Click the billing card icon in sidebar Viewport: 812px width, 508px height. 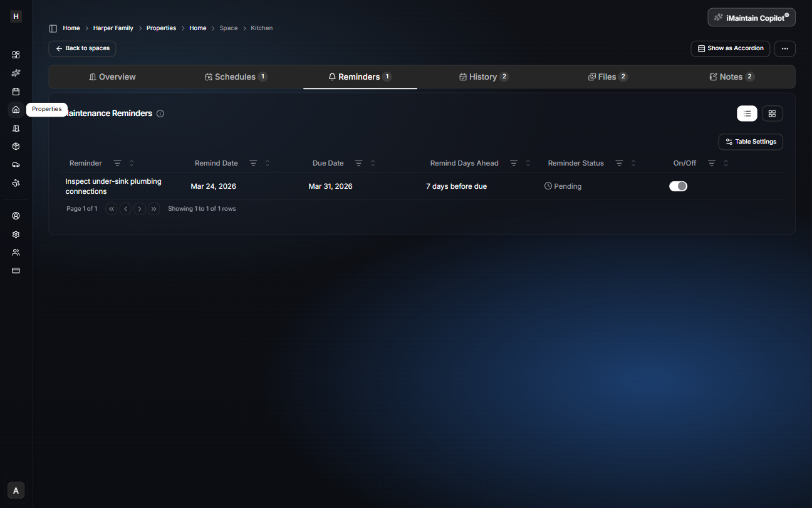click(x=16, y=270)
